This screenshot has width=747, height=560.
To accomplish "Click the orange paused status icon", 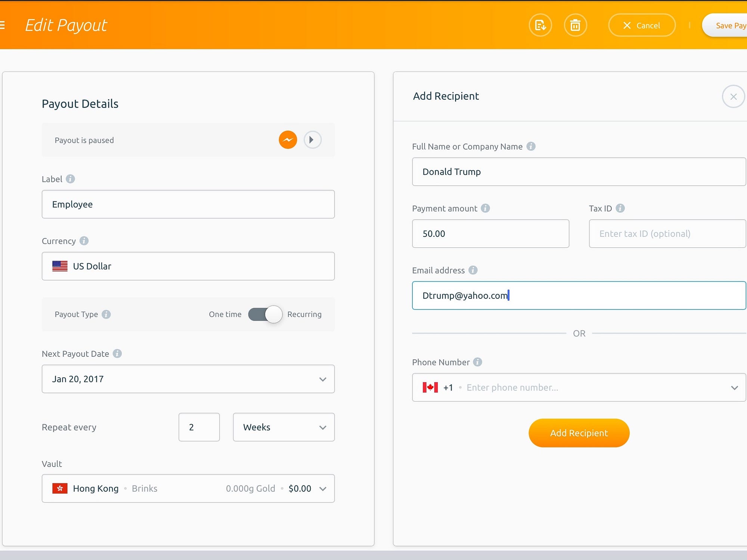I will [x=288, y=140].
